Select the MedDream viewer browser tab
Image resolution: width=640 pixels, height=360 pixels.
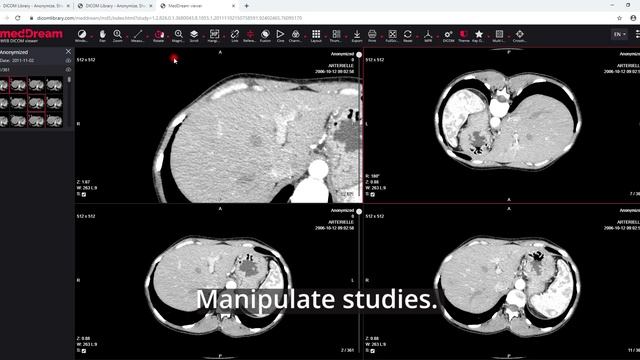pyautogui.click(x=198, y=6)
